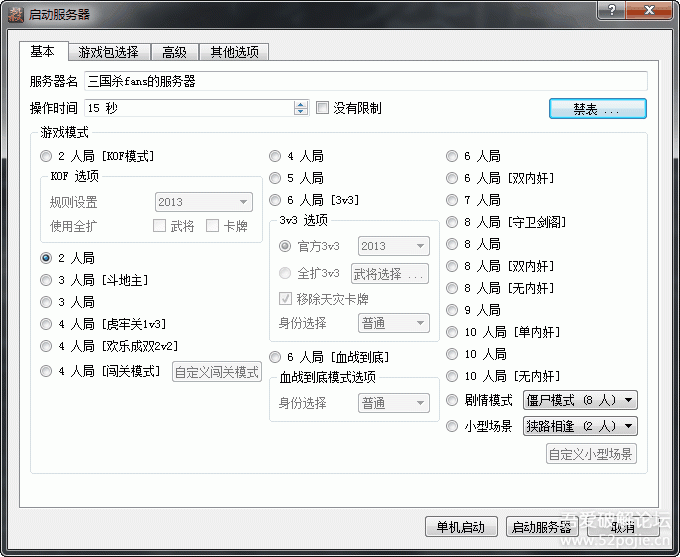Choose 6 人局 [3v3] game mode
Screen dimensions: 680x557
(x=276, y=200)
